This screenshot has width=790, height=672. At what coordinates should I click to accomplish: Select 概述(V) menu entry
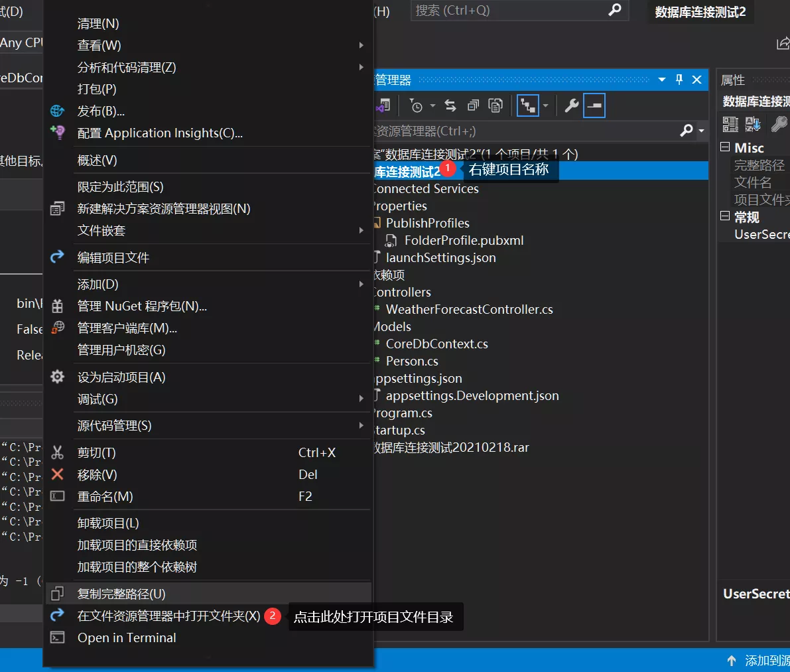coord(208,160)
